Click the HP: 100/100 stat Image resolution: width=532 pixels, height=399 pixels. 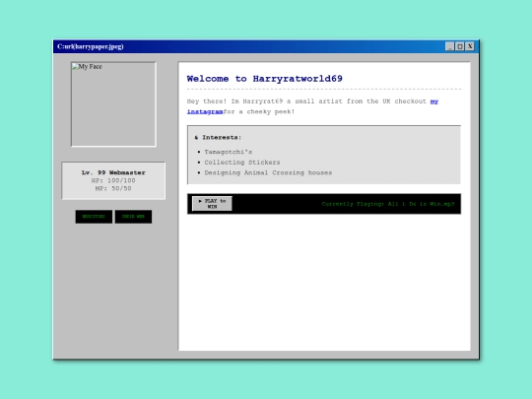113,180
